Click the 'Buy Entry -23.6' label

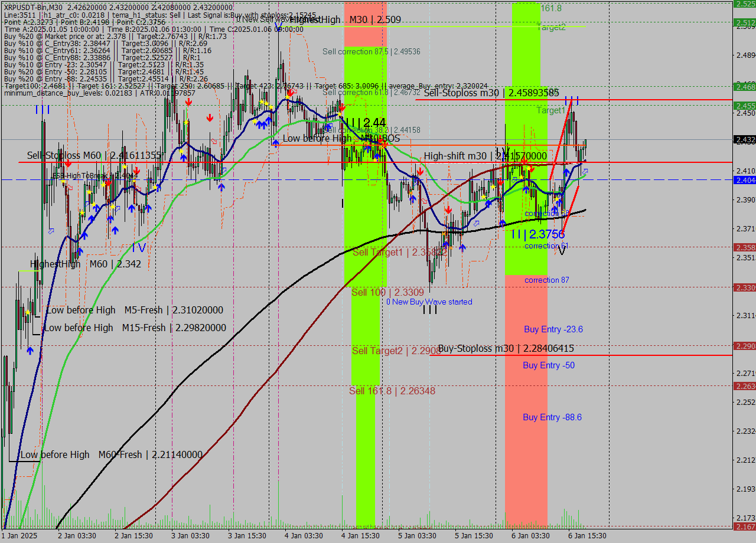click(x=553, y=329)
